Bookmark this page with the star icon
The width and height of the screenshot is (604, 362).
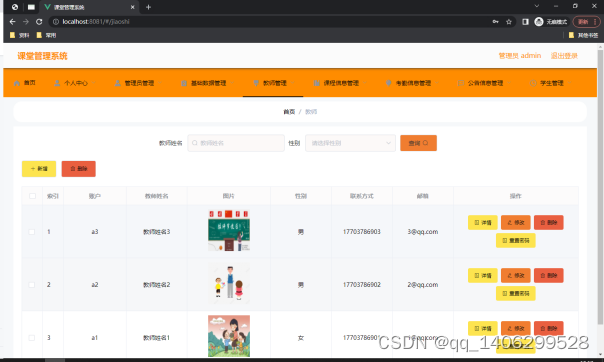click(x=509, y=22)
